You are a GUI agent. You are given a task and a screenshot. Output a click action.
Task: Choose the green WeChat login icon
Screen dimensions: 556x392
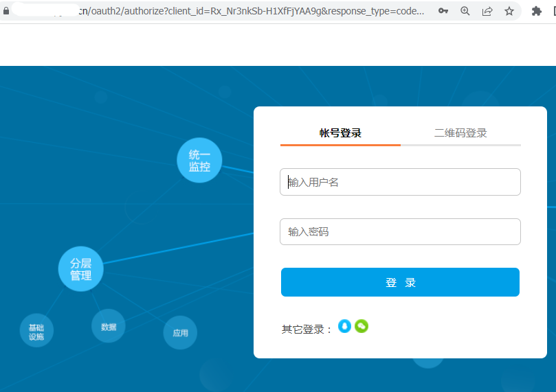coord(362,326)
